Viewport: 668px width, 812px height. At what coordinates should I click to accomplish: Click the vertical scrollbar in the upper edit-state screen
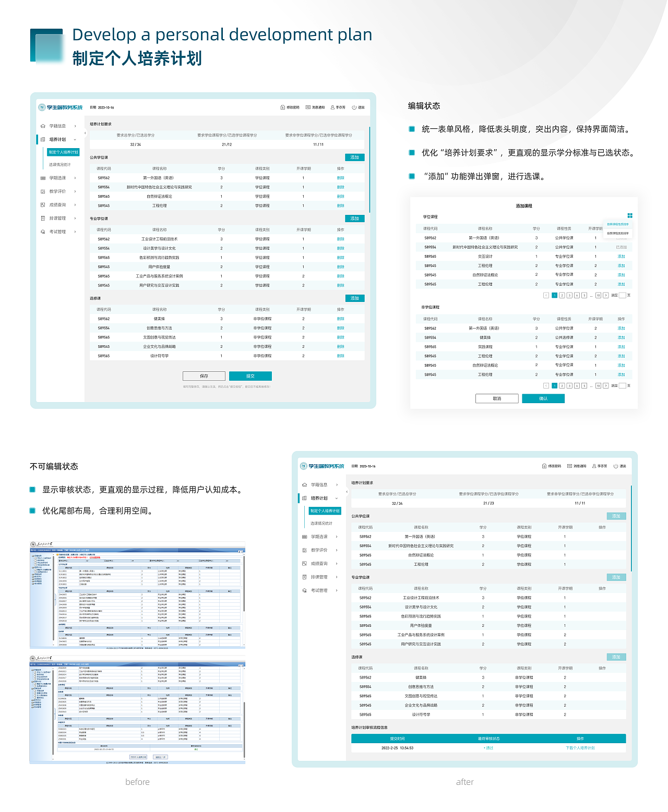[x=369, y=169]
